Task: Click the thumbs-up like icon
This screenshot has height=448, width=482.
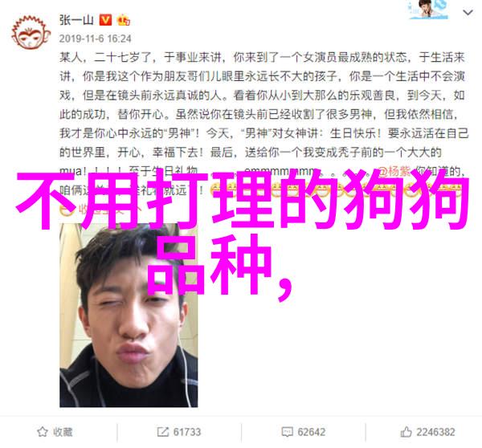Action: (406, 432)
